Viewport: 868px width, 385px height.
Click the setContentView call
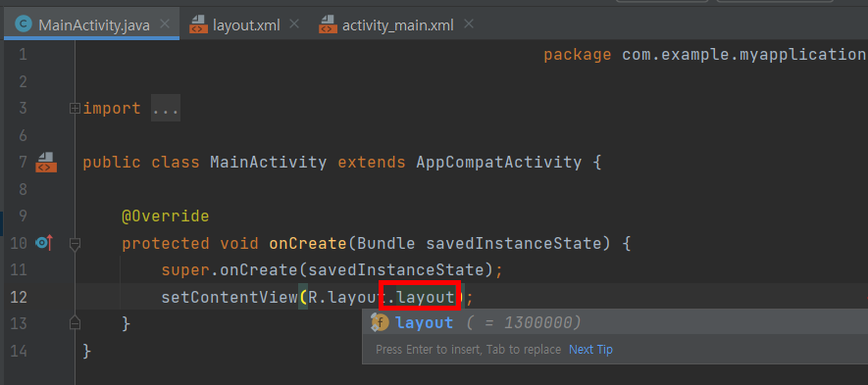point(230,298)
